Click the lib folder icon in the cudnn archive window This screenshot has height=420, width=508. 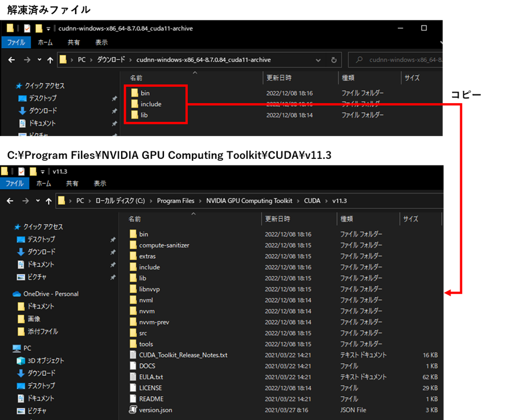tap(134, 115)
